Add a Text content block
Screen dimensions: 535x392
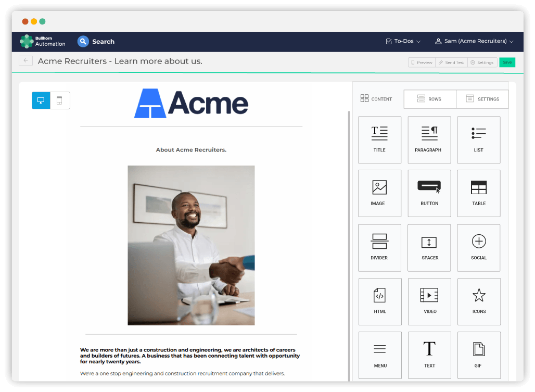(x=429, y=355)
